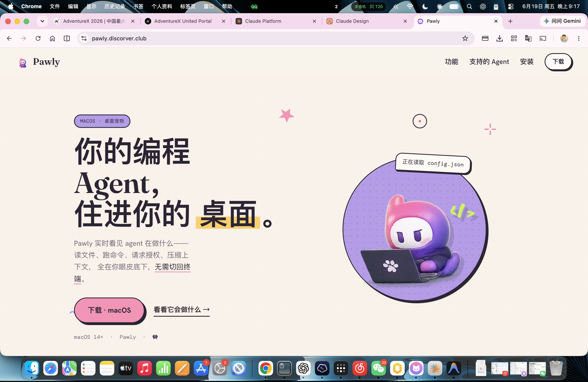
Task: Open Control Center from the menu bar
Action: [511, 7]
